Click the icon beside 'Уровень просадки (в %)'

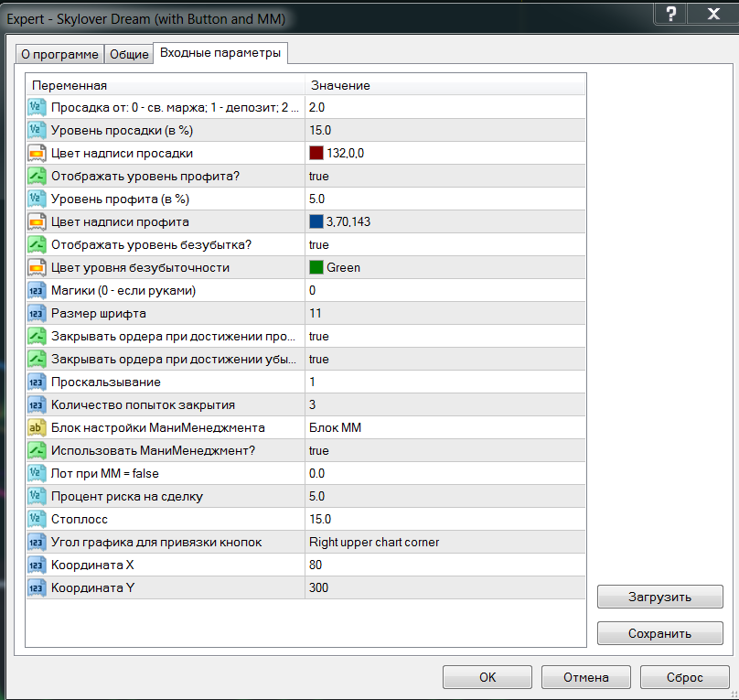[x=37, y=130]
